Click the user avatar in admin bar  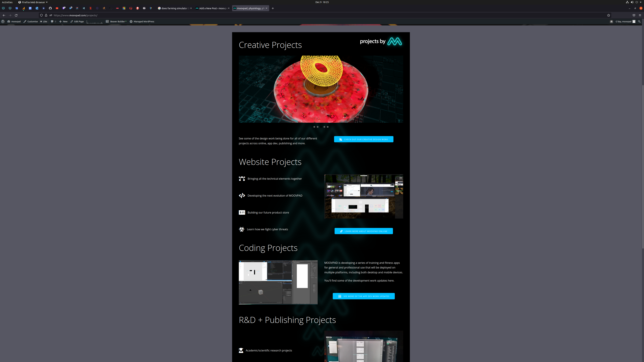634,21
